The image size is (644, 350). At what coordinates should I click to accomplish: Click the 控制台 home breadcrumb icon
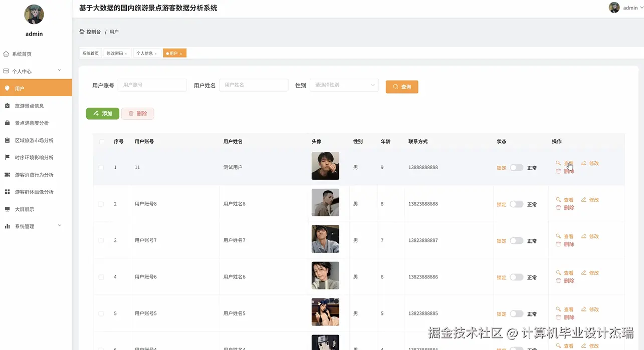click(82, 32)
